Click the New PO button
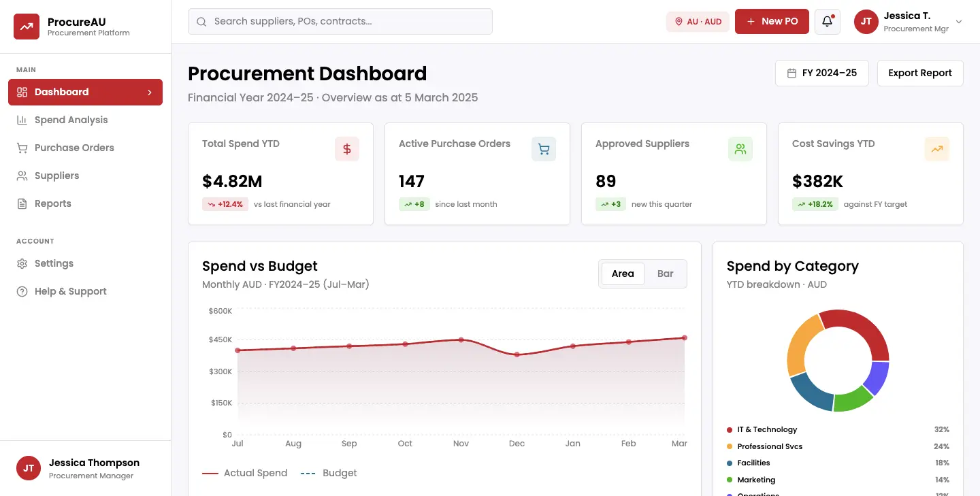The image size is (980, 496). click(x=772, y=22)
